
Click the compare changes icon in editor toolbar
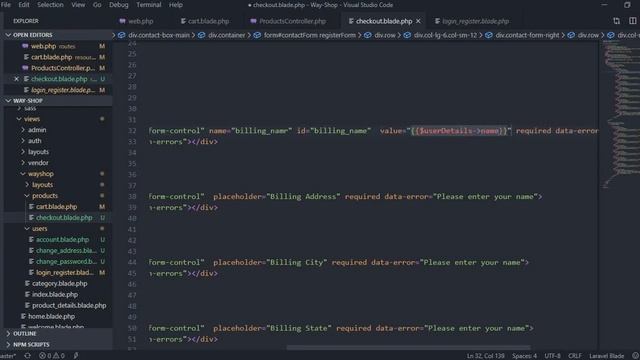coord(616,21)
